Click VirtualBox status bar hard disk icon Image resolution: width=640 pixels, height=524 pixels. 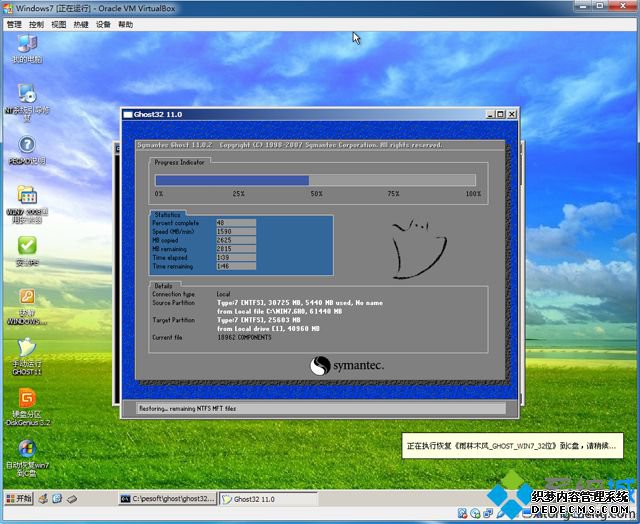point(462,513)
